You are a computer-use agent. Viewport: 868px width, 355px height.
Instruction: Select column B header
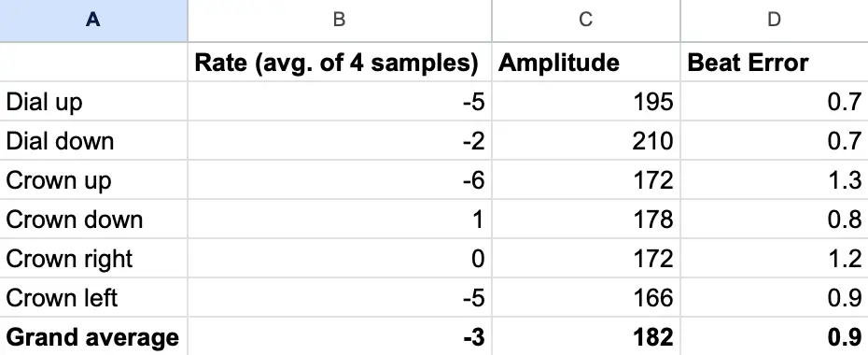point(340,21)
